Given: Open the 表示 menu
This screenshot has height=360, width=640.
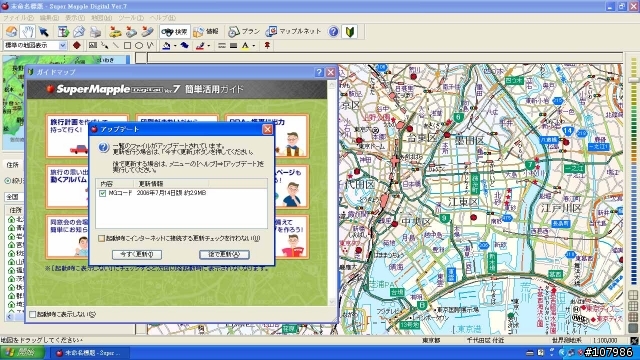Looking at the screenshot, I should [x=75, y=18].
